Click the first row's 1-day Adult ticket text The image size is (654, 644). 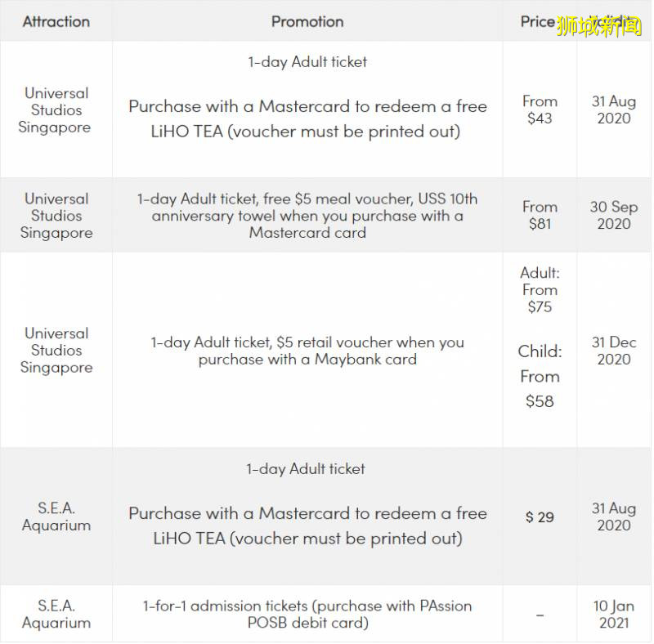pos(307,62)
